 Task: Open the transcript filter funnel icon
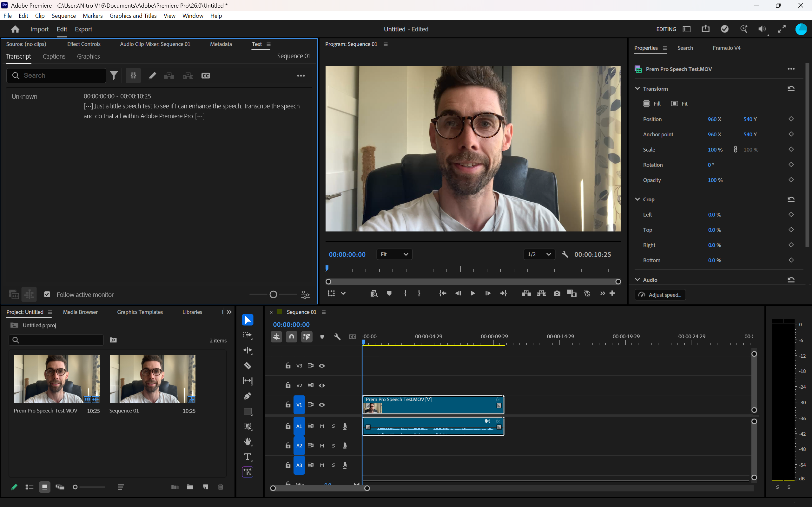tap(114, 75)
